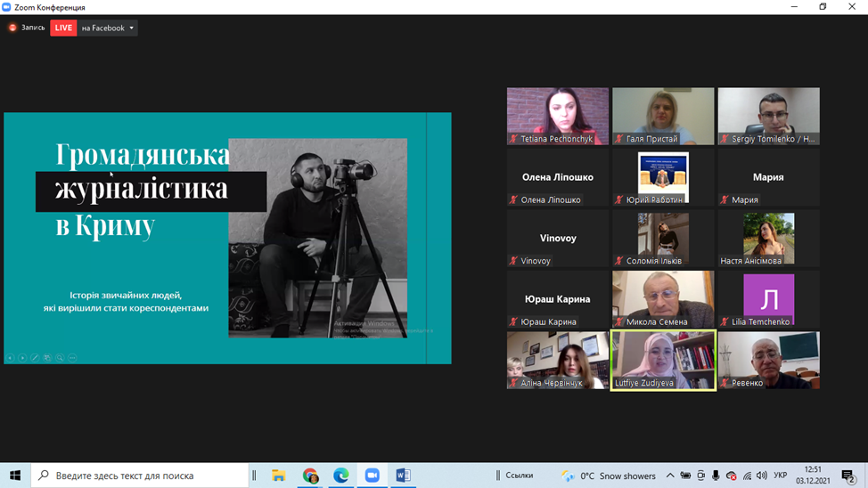The width and height of the screenshot is (868, 488).
Task: Expand the live on Facebook dropdown arrow
Action: (132, 28)
